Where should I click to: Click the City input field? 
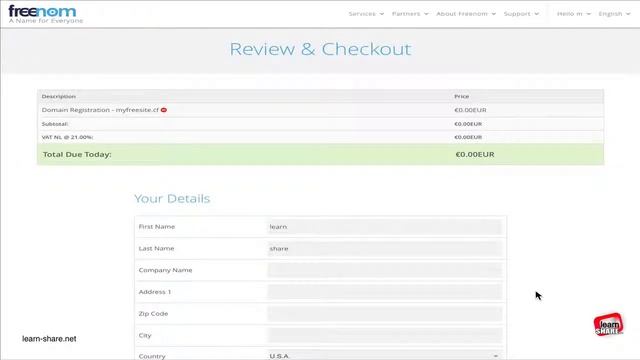pyautogui.click(x=384, y=336)
